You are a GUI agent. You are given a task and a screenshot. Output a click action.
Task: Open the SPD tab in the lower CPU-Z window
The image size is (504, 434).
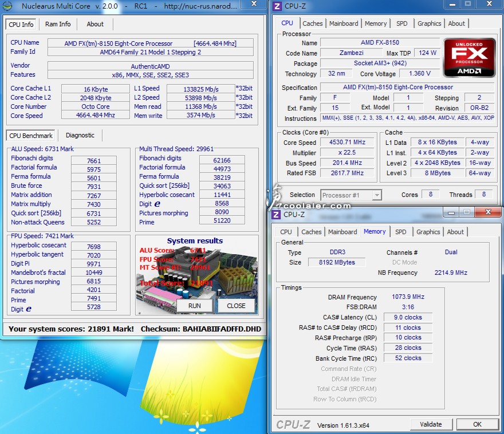click(400, 232)
